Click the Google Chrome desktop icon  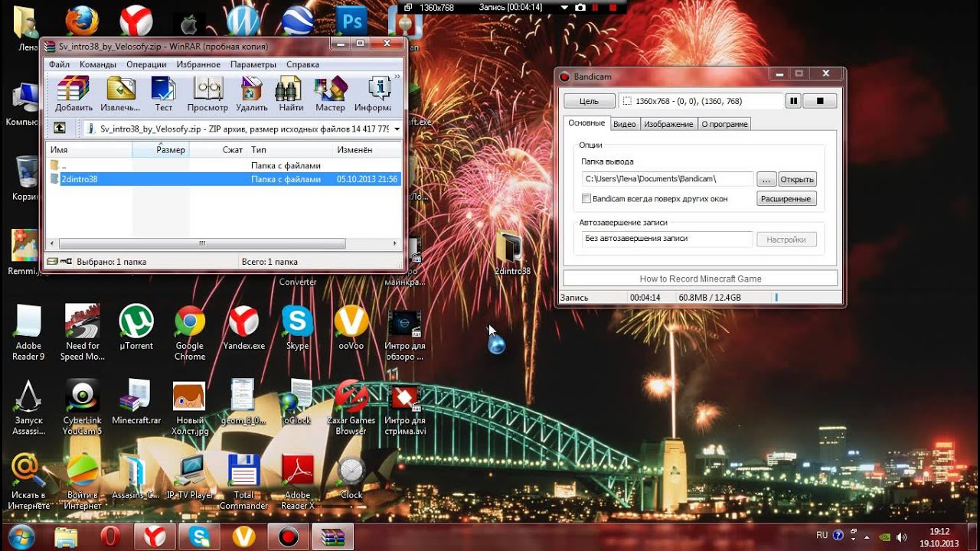point(189,333)
